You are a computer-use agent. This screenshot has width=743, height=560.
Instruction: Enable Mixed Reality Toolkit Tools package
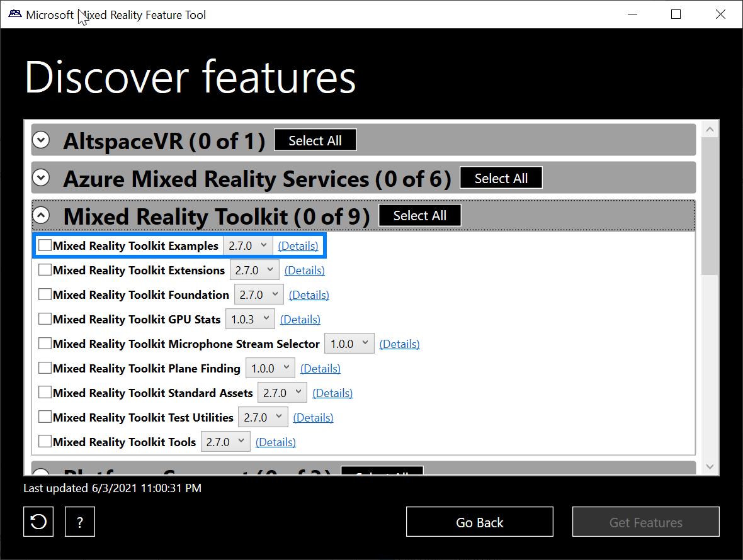pos(45,441)
